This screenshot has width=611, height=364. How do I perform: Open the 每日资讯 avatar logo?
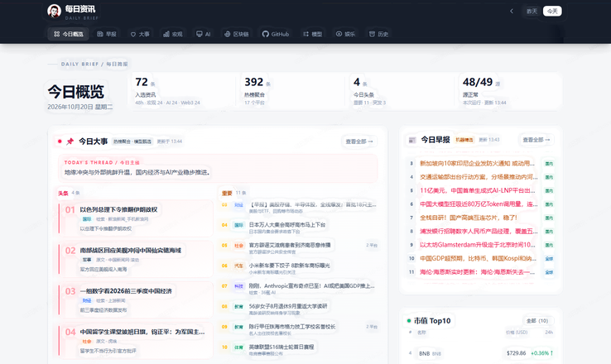(54, 11)
